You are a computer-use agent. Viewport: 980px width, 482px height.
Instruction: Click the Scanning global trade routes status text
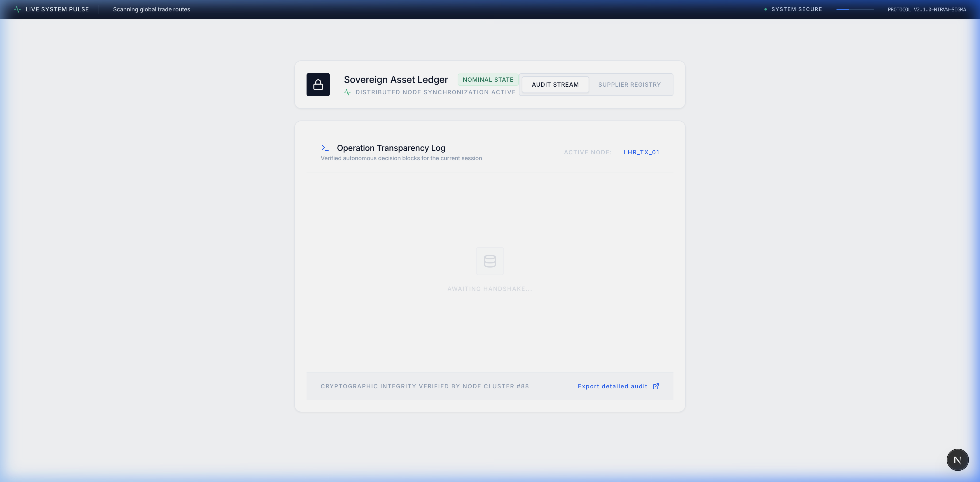151,9
